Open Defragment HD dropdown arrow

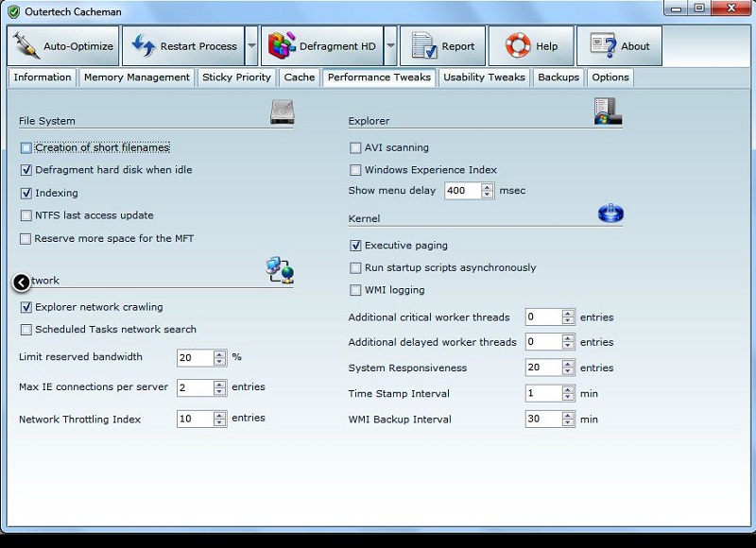point(390,46)
